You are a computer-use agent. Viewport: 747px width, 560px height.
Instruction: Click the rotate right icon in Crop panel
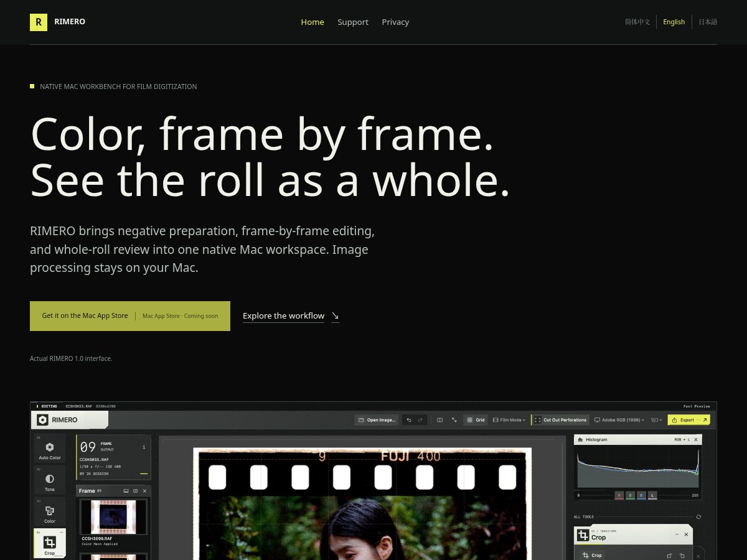coord(682,555)
